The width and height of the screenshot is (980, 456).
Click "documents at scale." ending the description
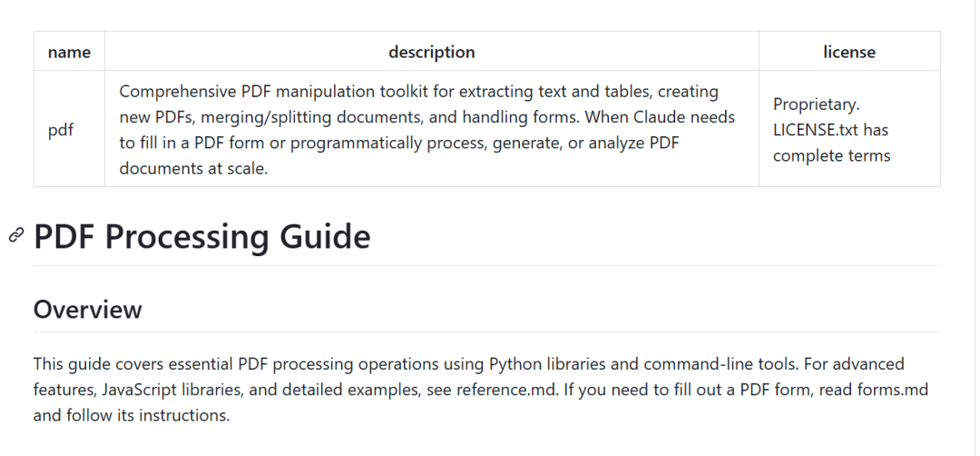[193, 168]
